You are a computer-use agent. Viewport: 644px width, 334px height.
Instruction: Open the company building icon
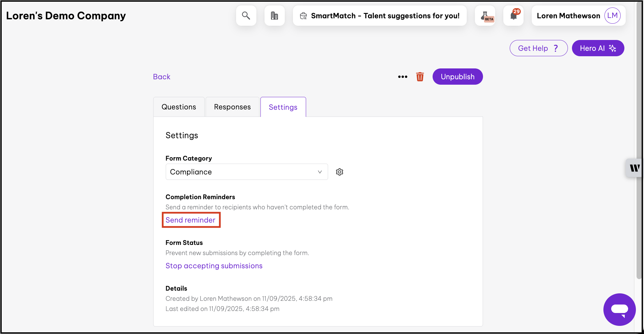pos(274,16)
